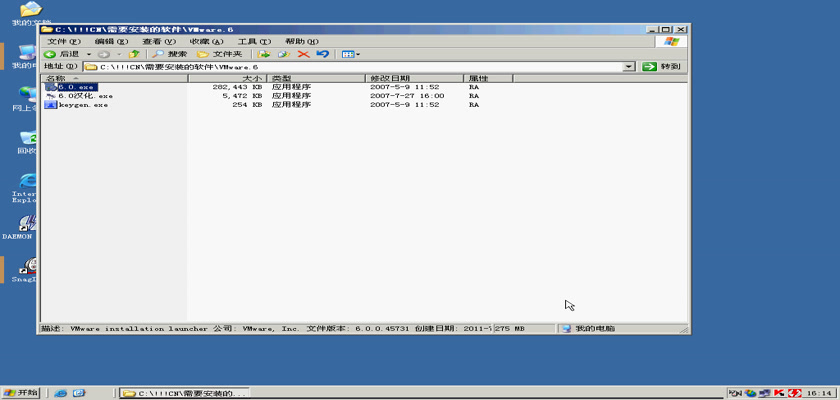Open the 文件(F) menu

[x=63, y=41]
